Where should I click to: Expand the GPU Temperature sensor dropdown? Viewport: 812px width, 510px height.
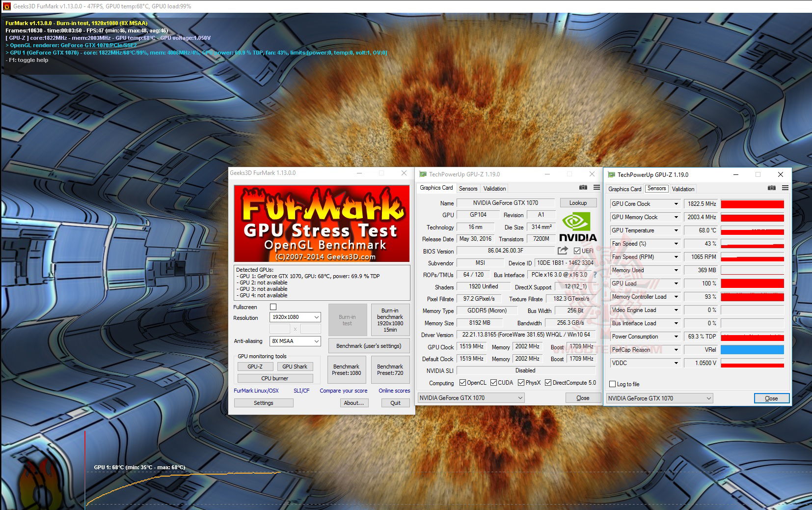click(676, 230)
